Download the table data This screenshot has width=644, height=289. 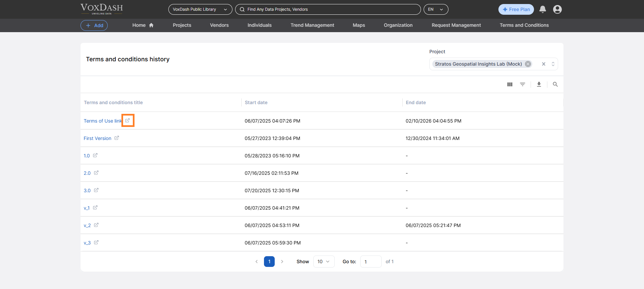point(539,84)
